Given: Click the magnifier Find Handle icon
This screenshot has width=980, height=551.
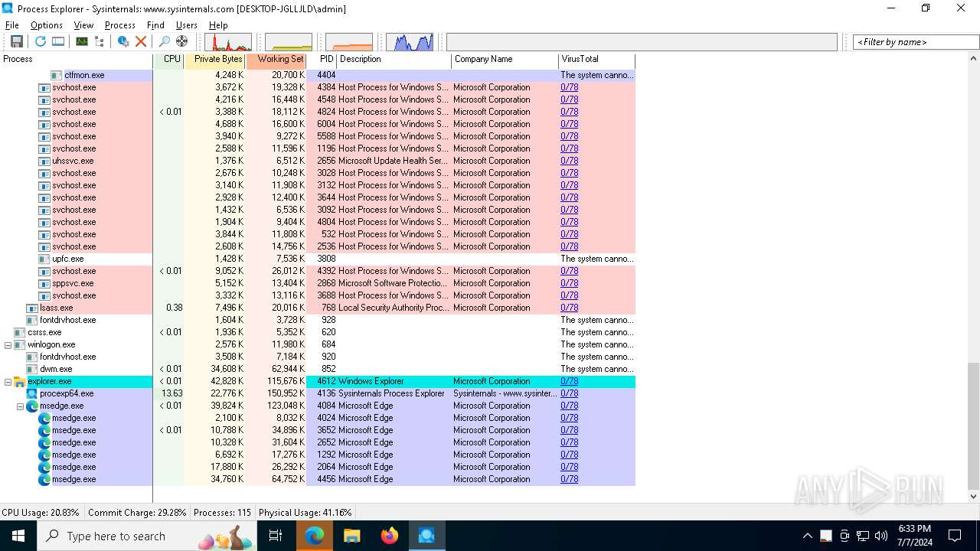Looking at the screenshot, I should pos(164,41).
